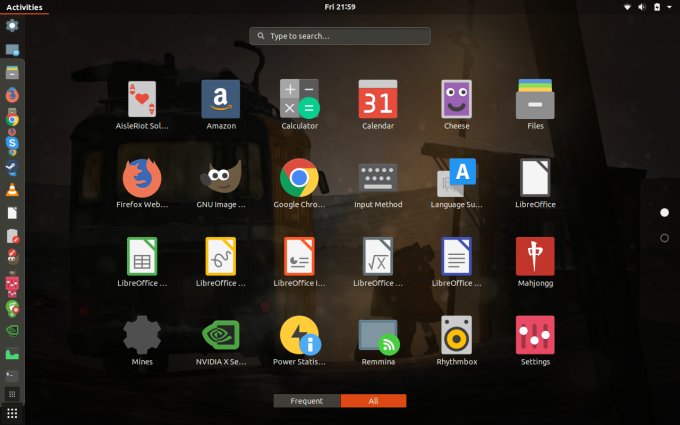Open Steam icon in dock

12,167
